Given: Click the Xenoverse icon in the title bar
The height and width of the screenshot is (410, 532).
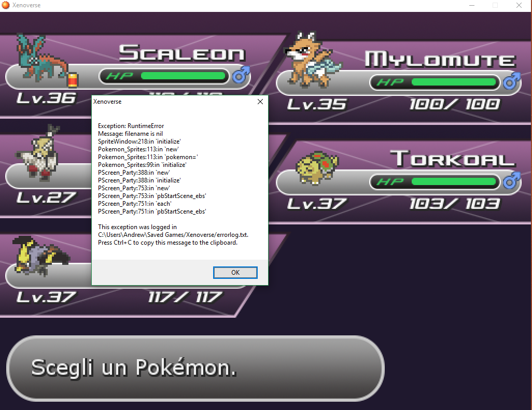Looking at the screenshot, I should click(5, 5).
